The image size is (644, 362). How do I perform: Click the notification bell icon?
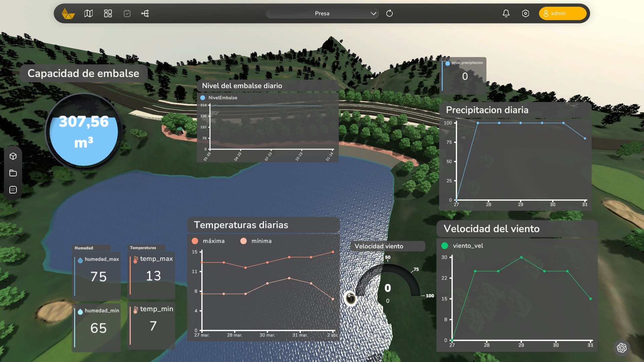(506, 13)
